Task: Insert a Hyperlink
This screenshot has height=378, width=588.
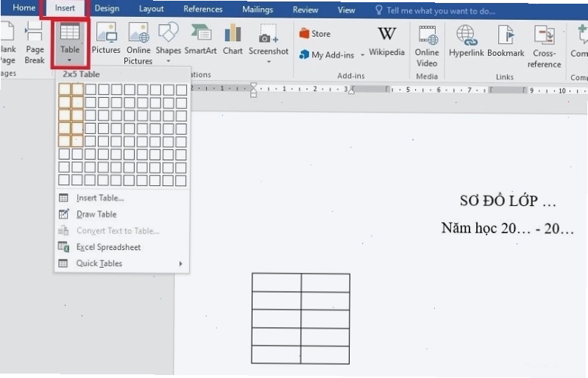Action: tap(466, 41)
